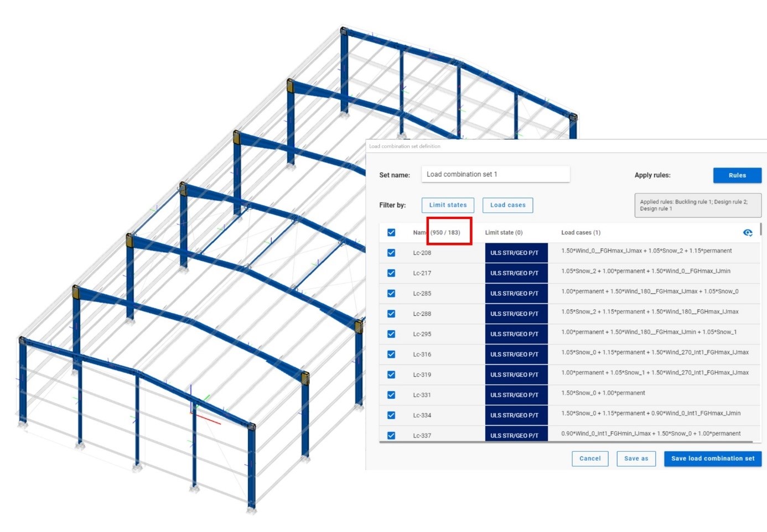Click the Save as button
The image size is (767, 532).
click(636, 458)
